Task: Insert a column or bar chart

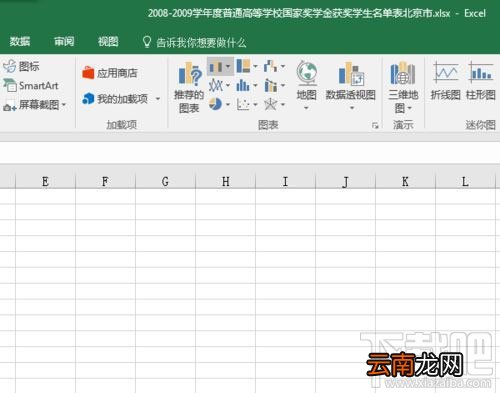Action: pyautogui.click(x=215, y=67)
